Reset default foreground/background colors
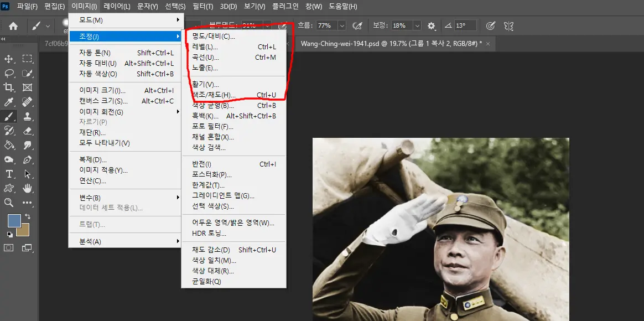Screen dimensions: 644x321 (x=9, y=234)
